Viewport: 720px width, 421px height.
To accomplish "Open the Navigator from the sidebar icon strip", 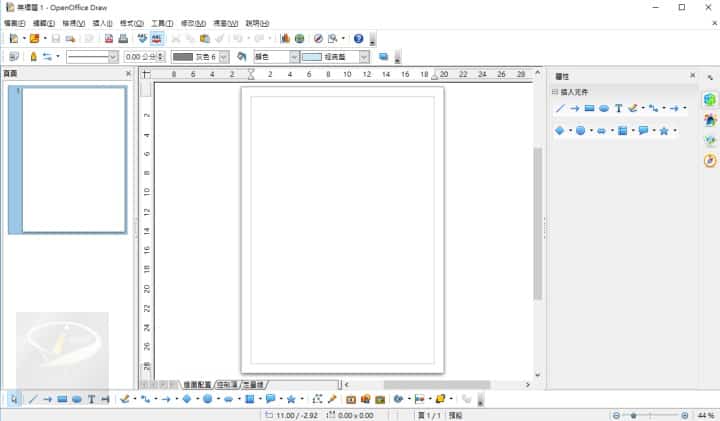I will 710,160.
